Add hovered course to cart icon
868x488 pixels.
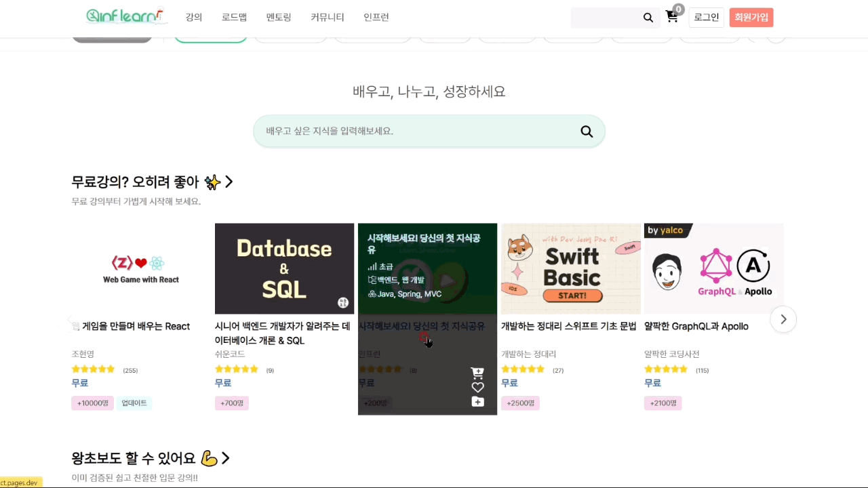pyautogui.click(x=477, y=373)
